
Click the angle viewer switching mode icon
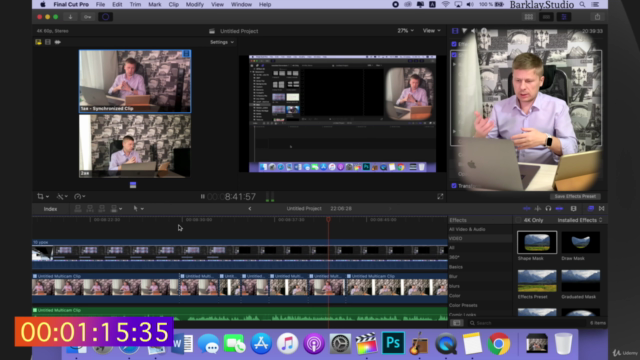coord(133,185)
